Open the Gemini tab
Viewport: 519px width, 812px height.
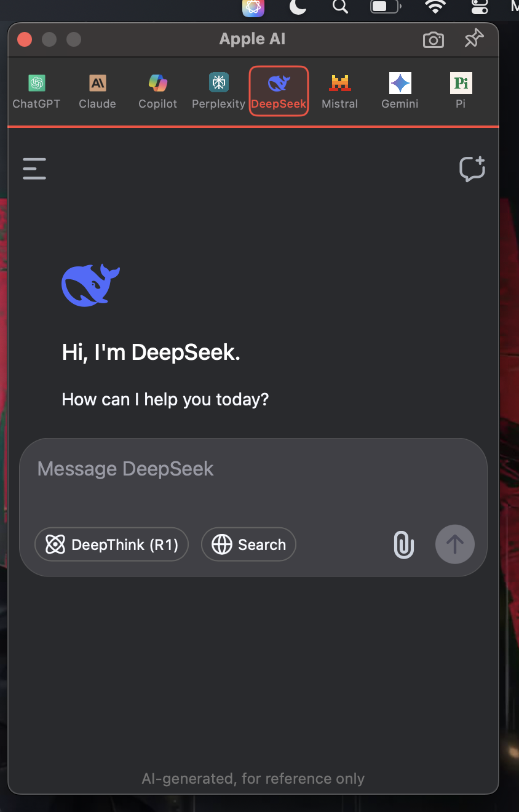click(x=400, y=91)
